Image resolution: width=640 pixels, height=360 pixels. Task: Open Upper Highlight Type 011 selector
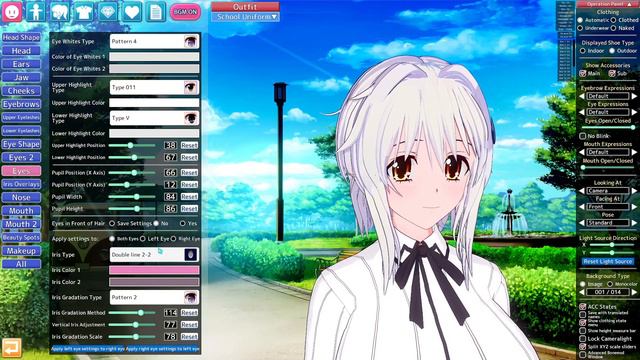click(154, 87)
